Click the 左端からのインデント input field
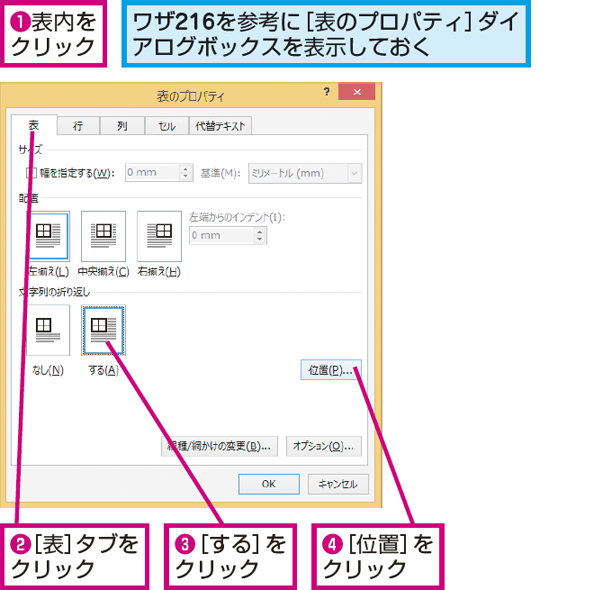600x590 pixels. (x=222, y=235)
